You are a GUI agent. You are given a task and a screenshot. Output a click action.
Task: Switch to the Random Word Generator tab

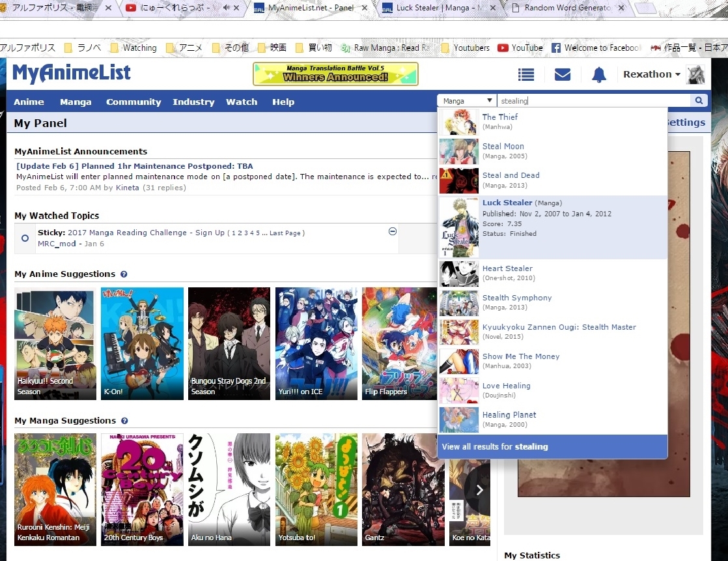567,8
